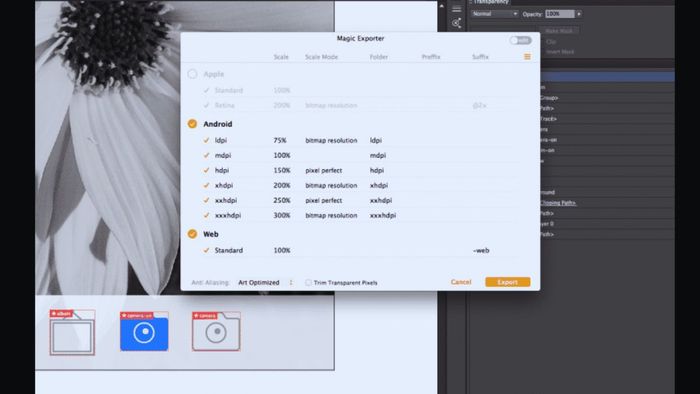This screenshot has width=700, height=394.
Task: Change xxhdpi scale mode pixel perfect
Action: coord(324,200)
